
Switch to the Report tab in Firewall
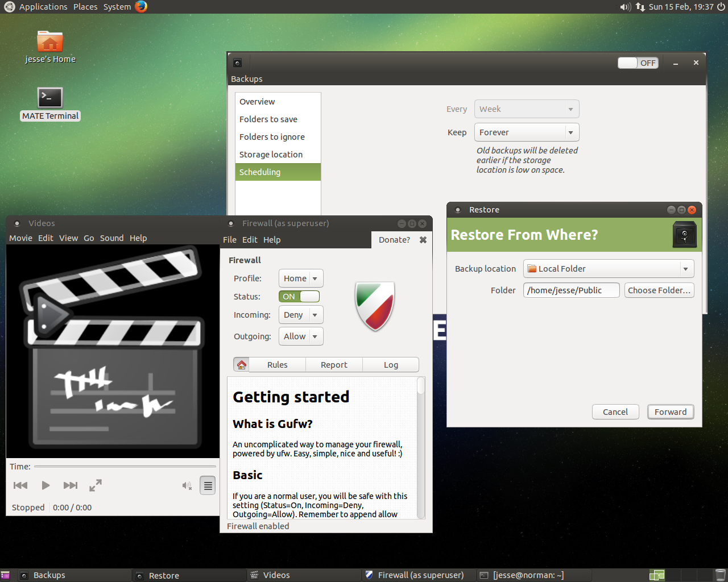(334, 365)
